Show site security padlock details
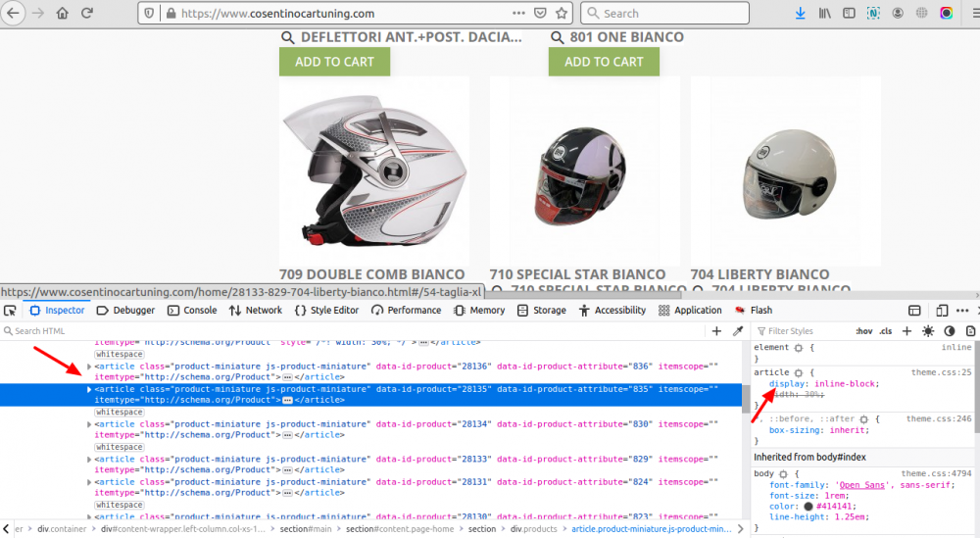This screenshot has height=538, width=980. coord(171,13)
